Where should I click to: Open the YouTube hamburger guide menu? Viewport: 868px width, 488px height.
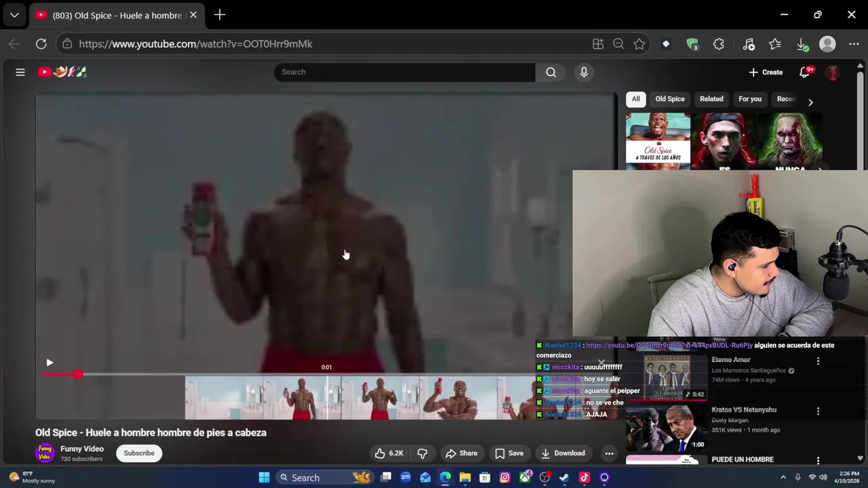[20, 72]
